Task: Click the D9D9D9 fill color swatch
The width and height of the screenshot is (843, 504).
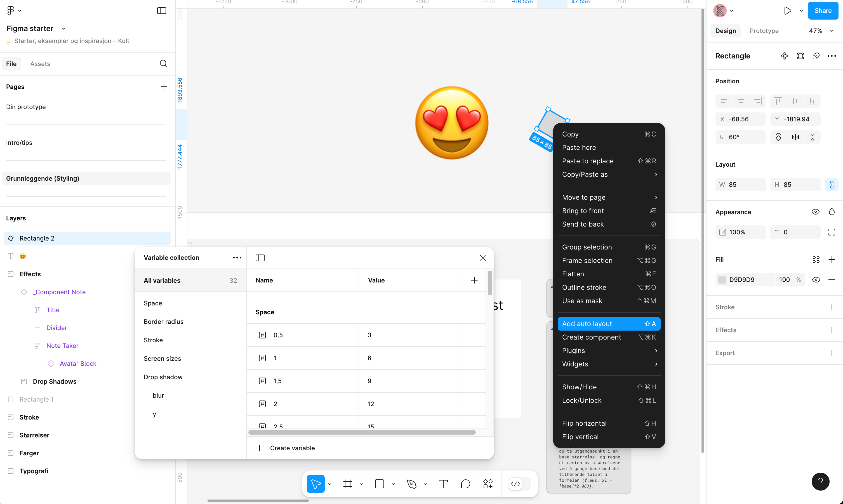Action: [x=722, y=279]
